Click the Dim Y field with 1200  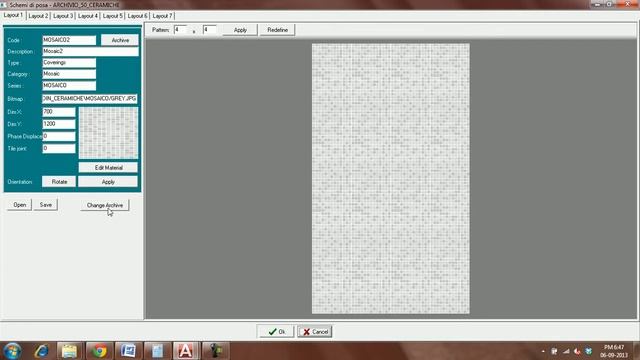pyautogui.click(x=59, y=124)
